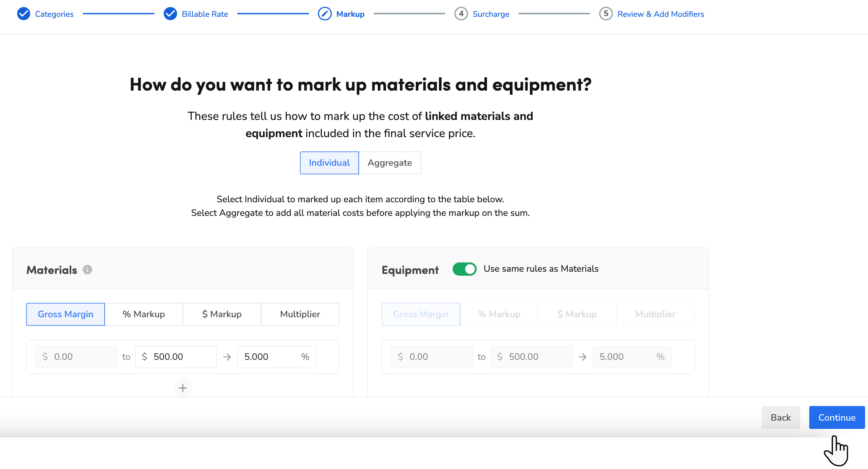Select Individual markup mode

pyautogui.click(x=329, y=163)
